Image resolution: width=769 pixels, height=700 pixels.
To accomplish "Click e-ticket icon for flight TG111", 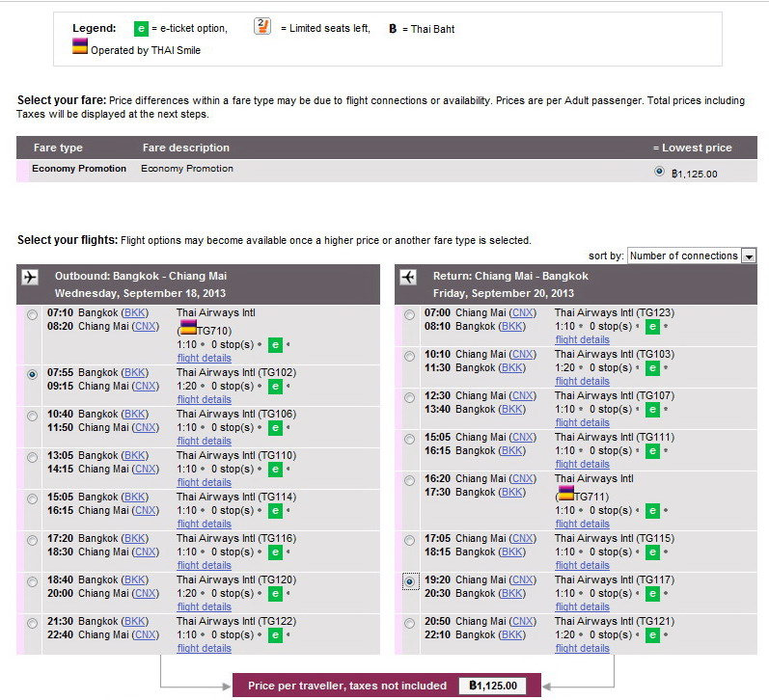I will (x=652, y=451).
